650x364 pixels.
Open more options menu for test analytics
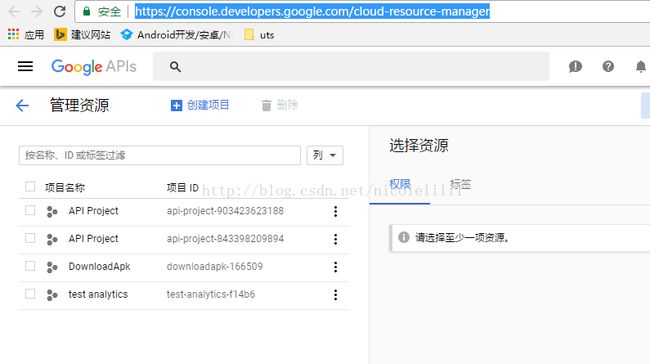335,295
